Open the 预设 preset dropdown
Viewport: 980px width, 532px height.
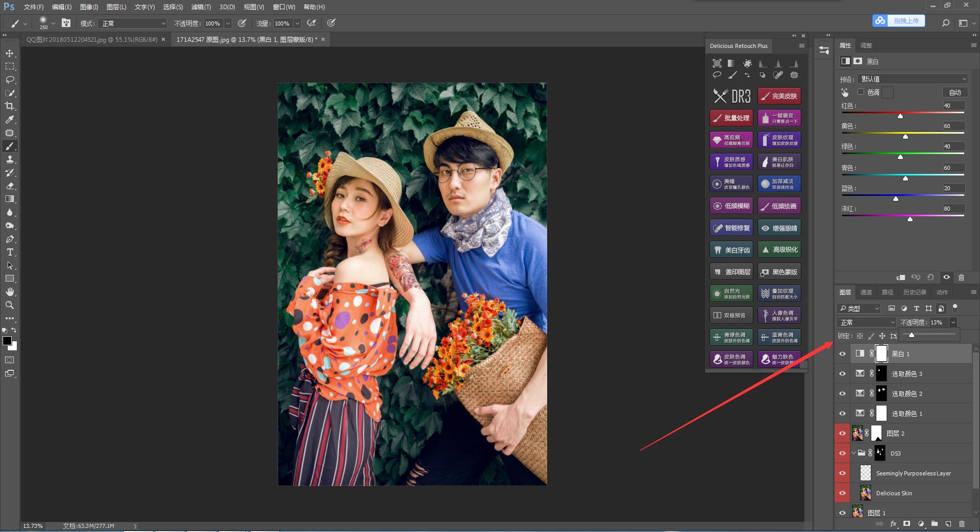912,79
